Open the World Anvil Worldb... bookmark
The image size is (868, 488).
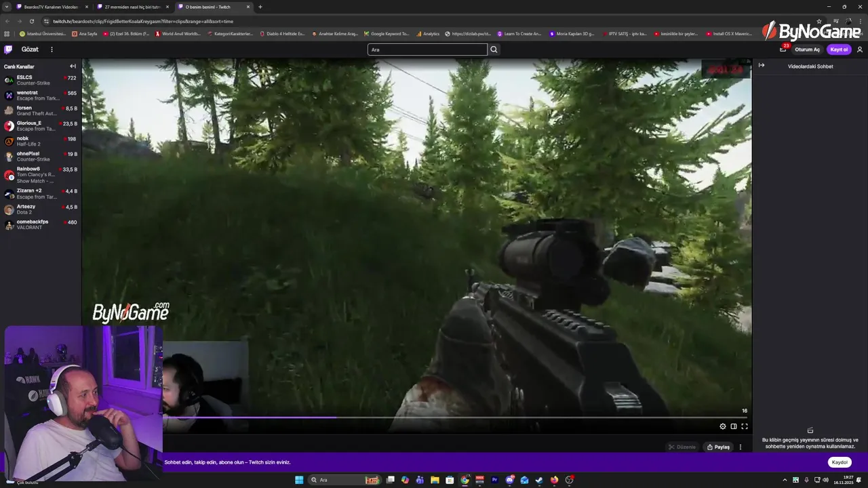[178, 33]
